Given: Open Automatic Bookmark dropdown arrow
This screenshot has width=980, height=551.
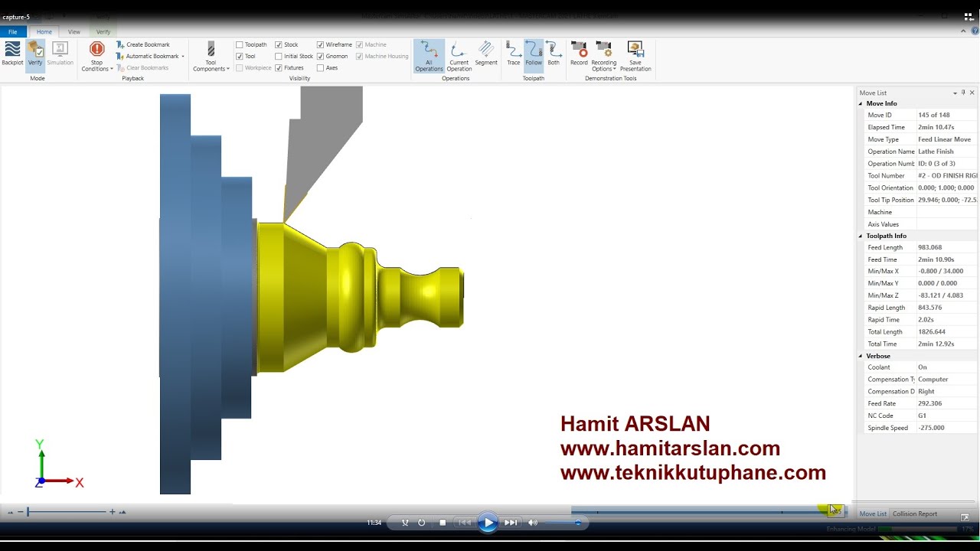Looking at the screenshot, I should click(x=183, y=57).
